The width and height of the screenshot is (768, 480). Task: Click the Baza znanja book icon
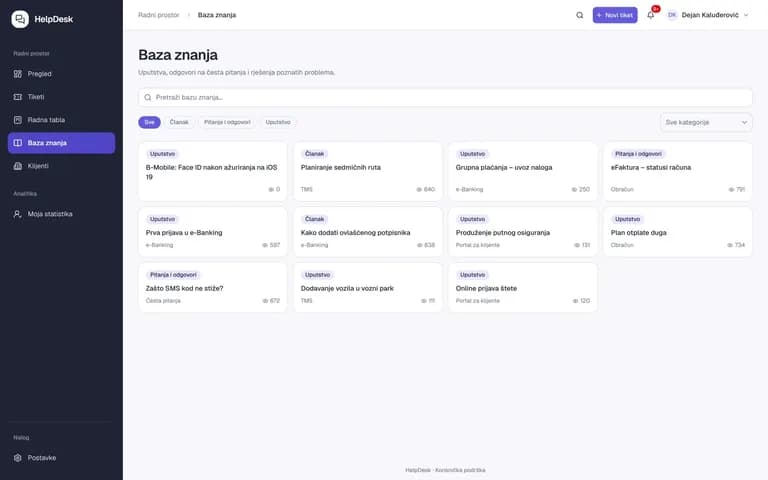click(x=18, y=143)
